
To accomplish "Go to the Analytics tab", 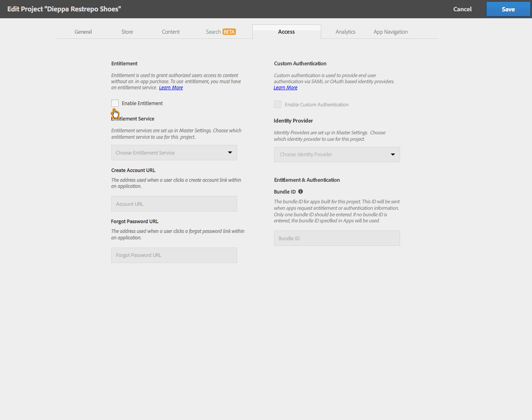I will (346, 32).
